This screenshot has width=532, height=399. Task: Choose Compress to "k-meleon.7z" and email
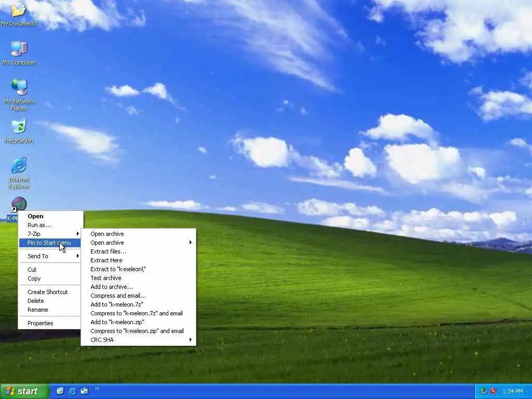(138, 313)
